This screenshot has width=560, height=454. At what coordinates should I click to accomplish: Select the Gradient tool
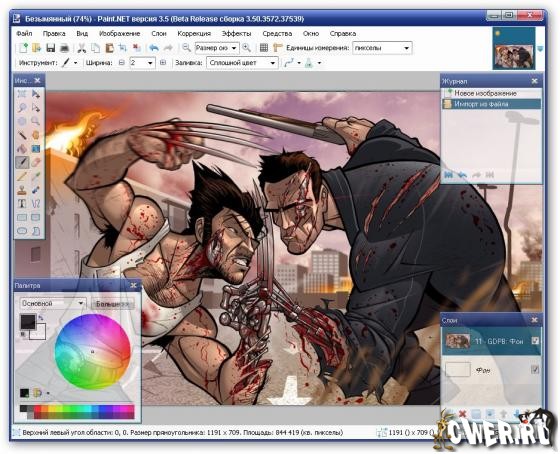36,149
